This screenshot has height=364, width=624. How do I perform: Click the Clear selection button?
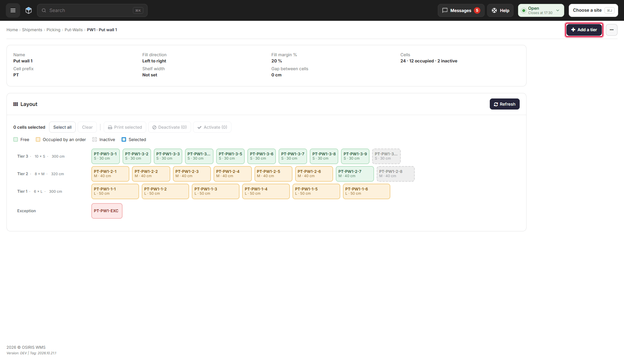tap(87, 127)
